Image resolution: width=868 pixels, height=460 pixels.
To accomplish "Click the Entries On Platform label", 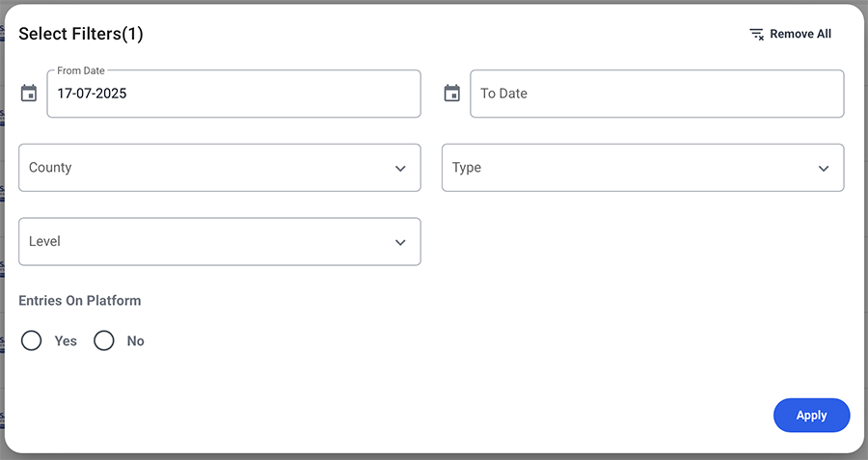I will coord(80,301).
